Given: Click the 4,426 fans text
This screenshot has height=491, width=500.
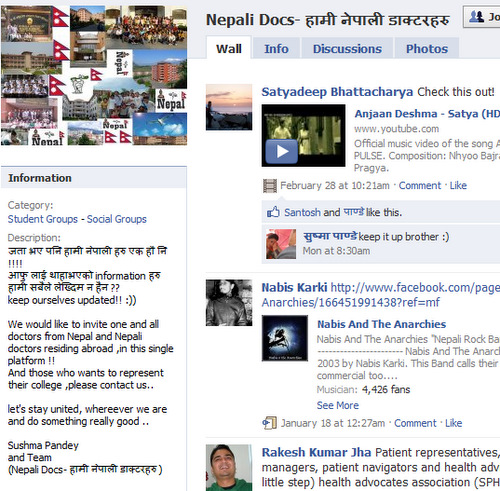Looking at the screenshot, I should click(386, 389).
